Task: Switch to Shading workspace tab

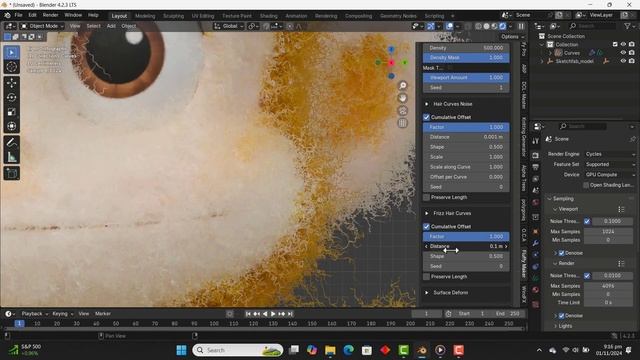Action: [269, 16]
